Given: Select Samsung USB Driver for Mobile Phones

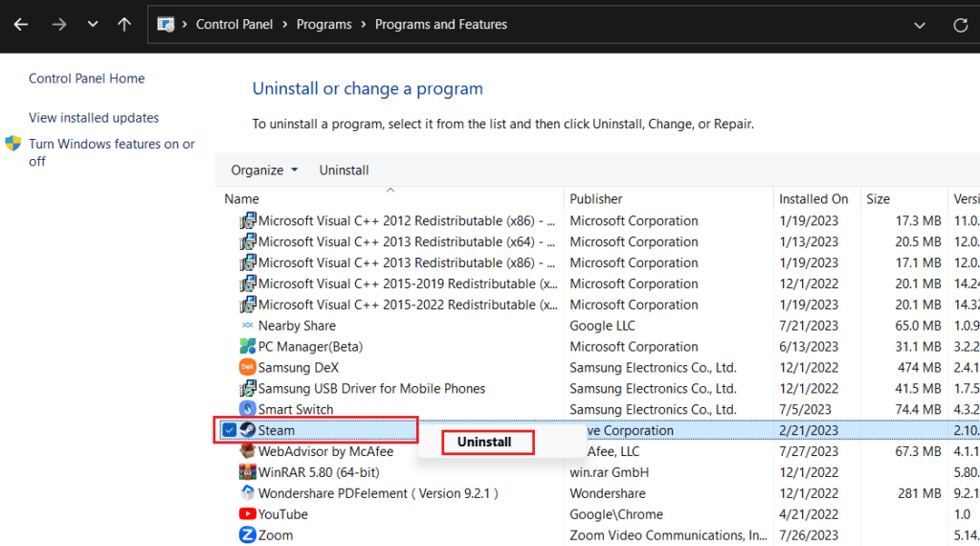Looking at the screenshot, I should (371, 388).
